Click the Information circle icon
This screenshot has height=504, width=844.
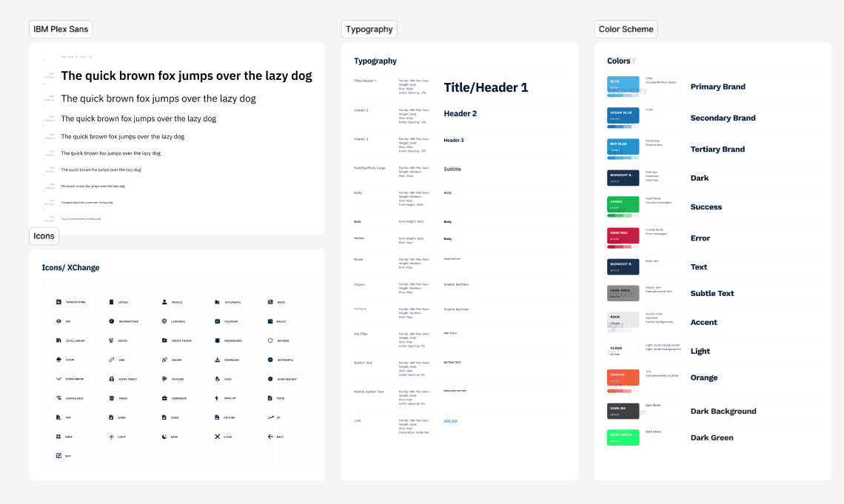pyautogui.click(x=111, y=321)
